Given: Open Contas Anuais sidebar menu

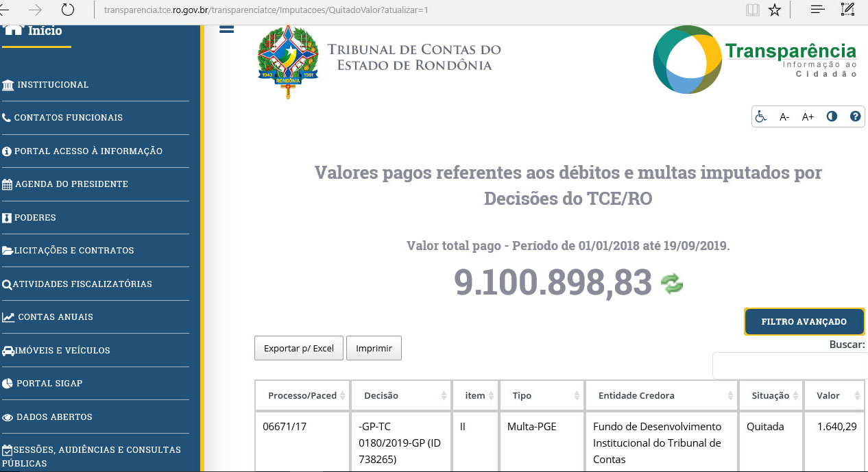Looking at the screenshot, I should click(55, 317).
